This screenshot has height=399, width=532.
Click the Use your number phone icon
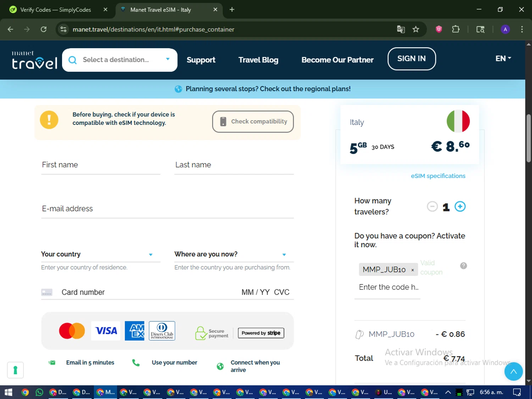click(136, 362)
